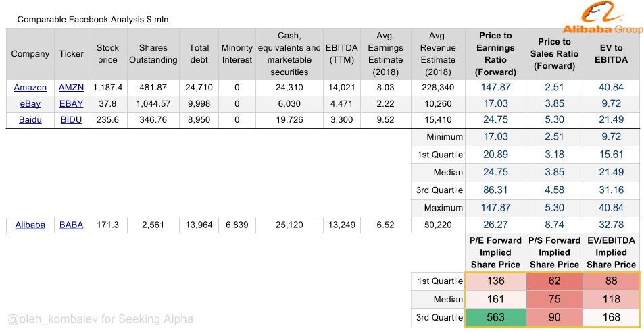Click P/S Forward Implied Share Price header
This screenshot has height=332, width=644.
click(554, 252)
